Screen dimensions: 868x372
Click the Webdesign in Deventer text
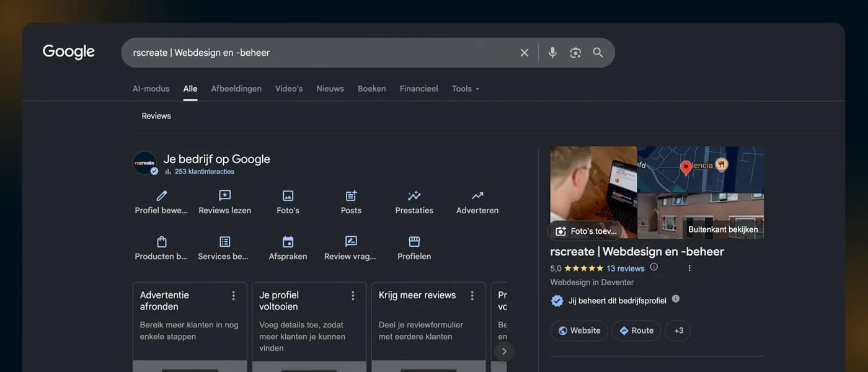pos(592,282)
